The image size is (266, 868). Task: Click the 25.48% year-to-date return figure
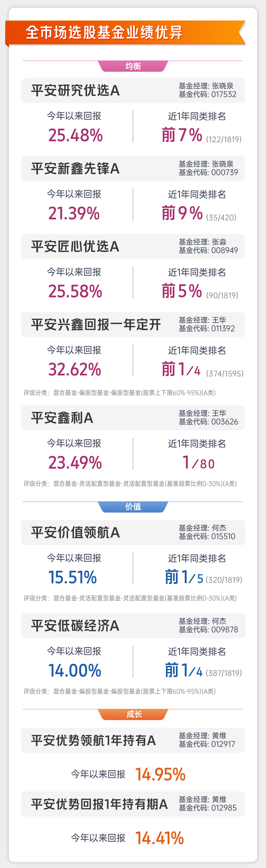(75, 135)
